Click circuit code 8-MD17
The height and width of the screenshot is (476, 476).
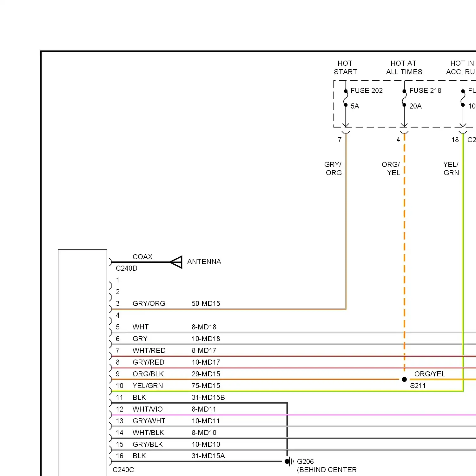(x=204, y=350)
